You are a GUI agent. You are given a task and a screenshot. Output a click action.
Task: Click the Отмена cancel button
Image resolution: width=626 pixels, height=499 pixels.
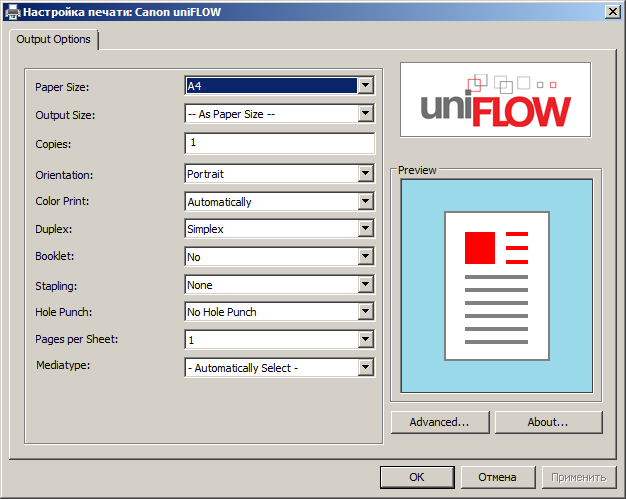pyautogui.click(x=497, y=477)
